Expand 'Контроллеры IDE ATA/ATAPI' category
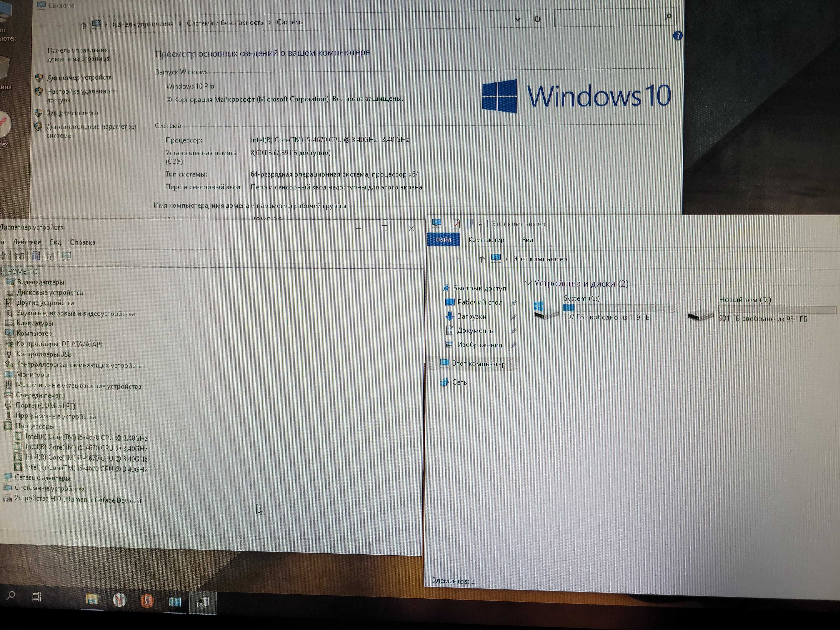The width and height of the screenshot is (840, 630). point(59,344)
